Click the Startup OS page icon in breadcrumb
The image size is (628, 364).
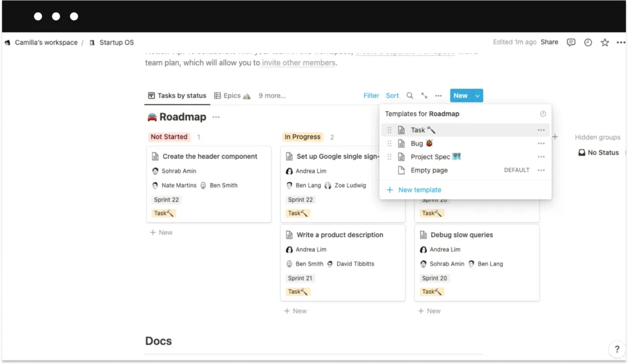coord(92,42)
